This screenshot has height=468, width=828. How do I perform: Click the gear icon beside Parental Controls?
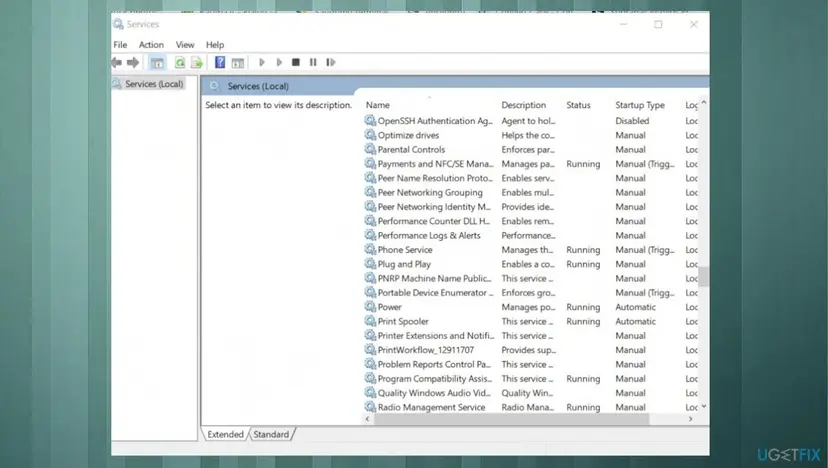point(370,149)
